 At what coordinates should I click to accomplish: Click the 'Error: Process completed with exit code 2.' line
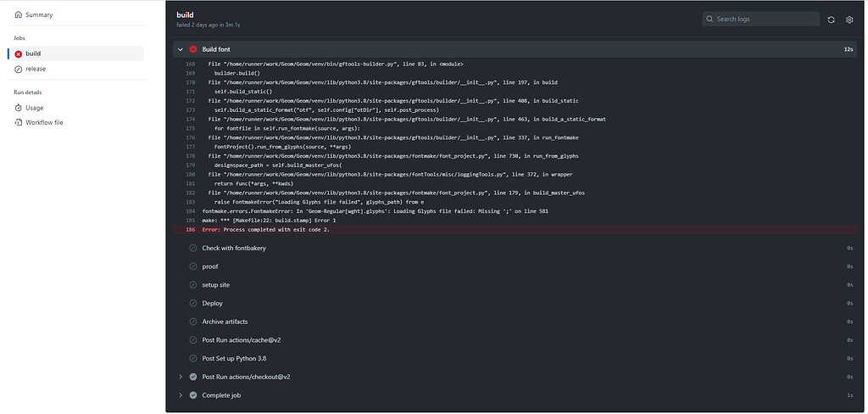265,229
